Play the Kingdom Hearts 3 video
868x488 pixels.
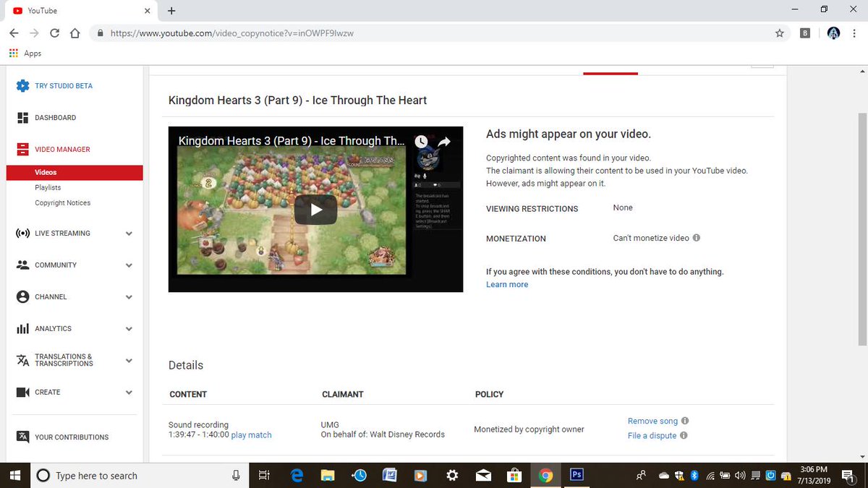[x=315, y=210]
